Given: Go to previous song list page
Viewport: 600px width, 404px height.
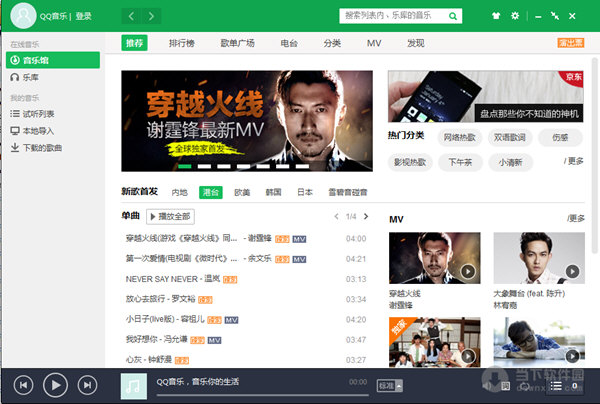Looking at the screenshot, I should pyautogui.click(x=336, y=217).
